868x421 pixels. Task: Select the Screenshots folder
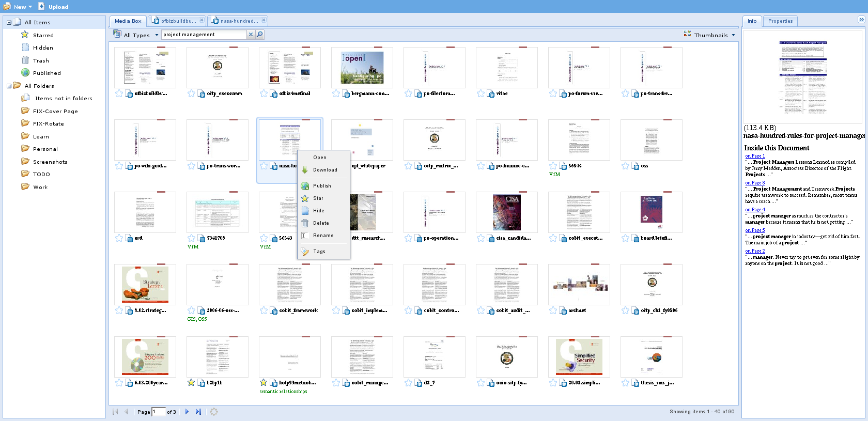coord(50,162)
